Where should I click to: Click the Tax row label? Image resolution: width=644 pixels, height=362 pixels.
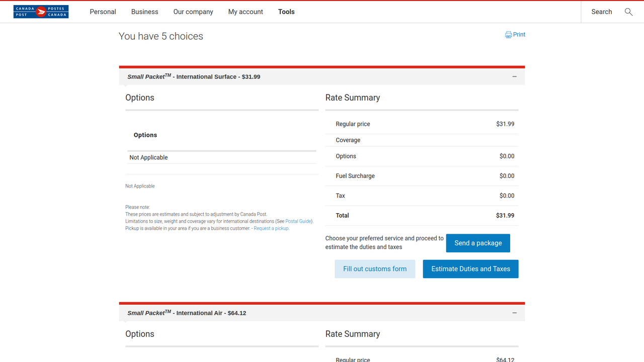click(x=341, y=196)
